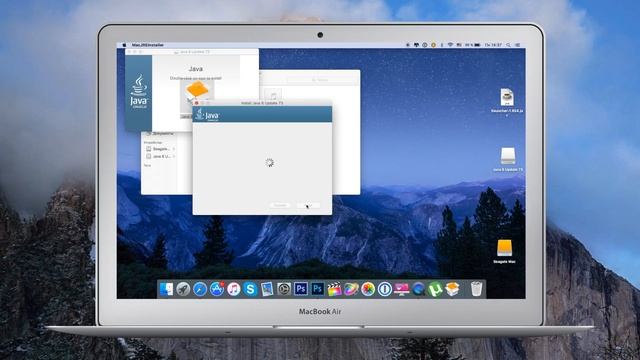The image size is (640, 360).
Task: Close the Install Java 8 Update 73 window
Action: click(196, 103)
